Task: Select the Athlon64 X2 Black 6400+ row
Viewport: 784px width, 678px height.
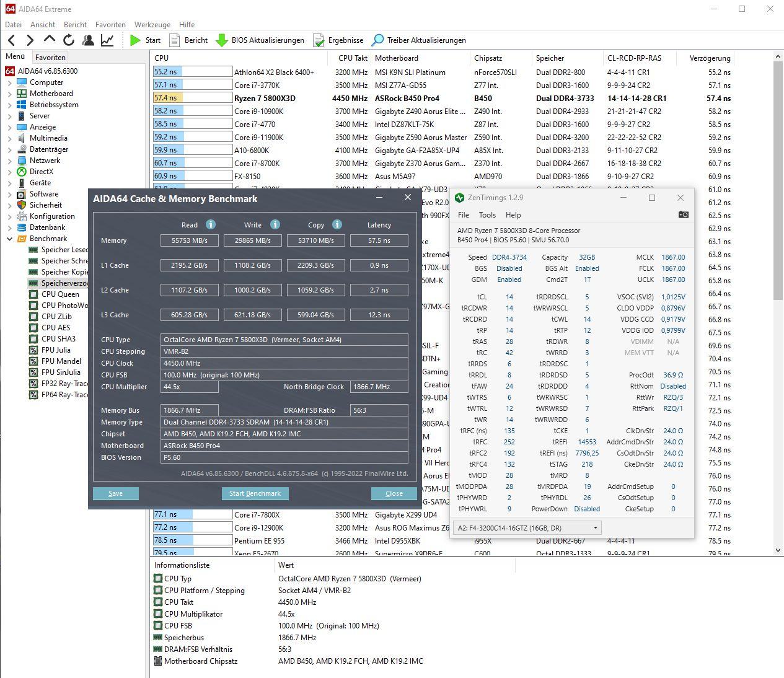Action: tap(443, 73)
